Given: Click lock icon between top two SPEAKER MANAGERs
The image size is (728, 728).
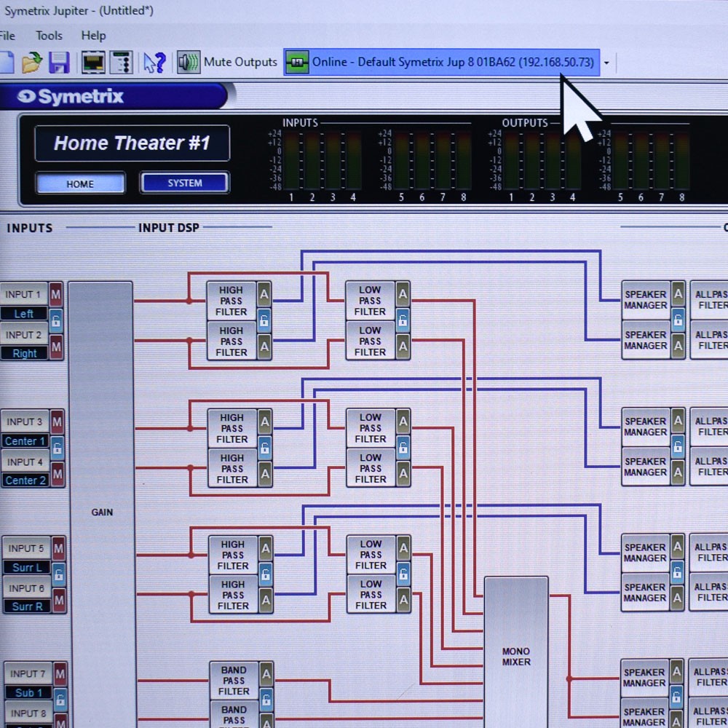Looking at the screenshot, I should point(678,320).
